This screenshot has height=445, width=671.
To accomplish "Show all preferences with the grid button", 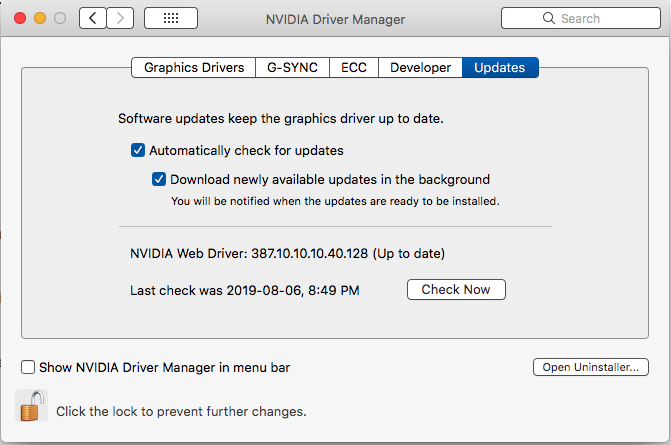I will (x=171, y=18).
